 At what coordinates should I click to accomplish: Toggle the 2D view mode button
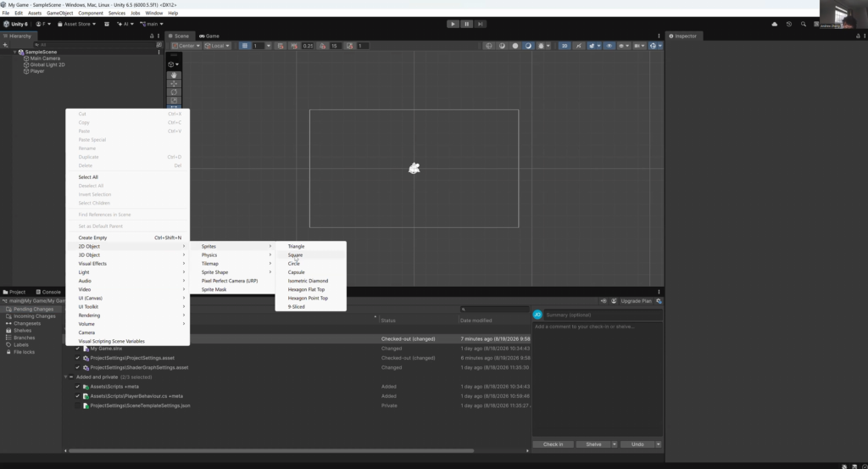click(564, 46)
